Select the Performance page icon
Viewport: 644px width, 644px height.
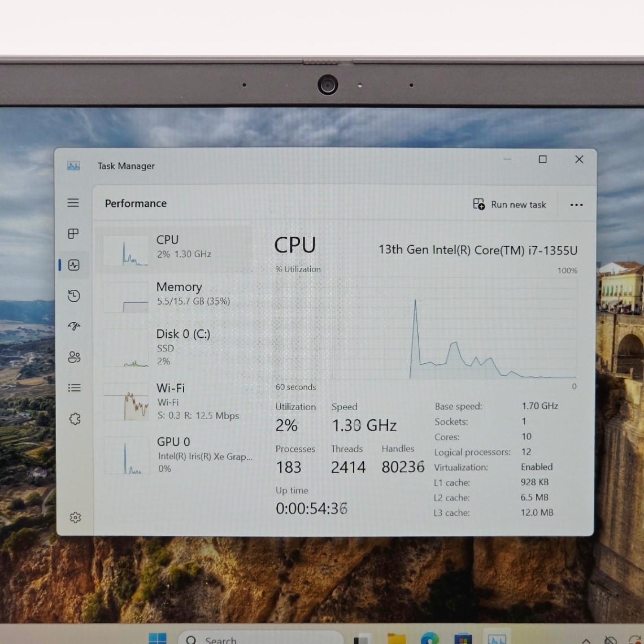point(74,266)
